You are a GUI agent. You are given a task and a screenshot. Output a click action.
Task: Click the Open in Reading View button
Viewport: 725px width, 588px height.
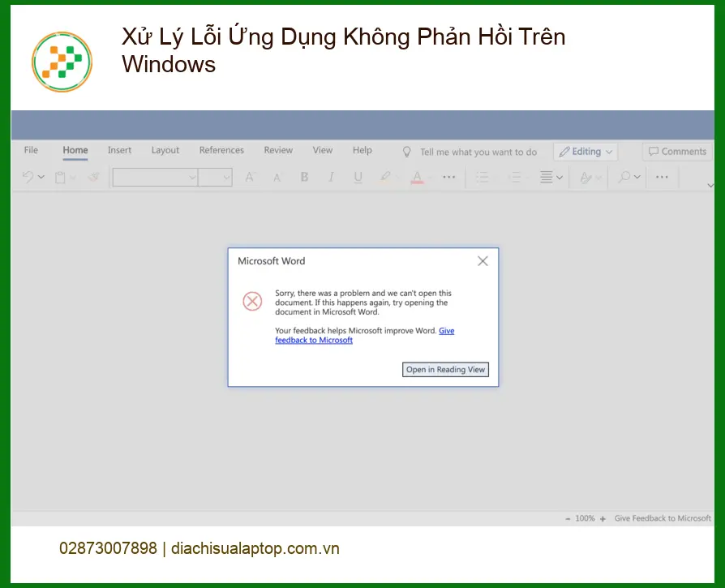point(445,369)
